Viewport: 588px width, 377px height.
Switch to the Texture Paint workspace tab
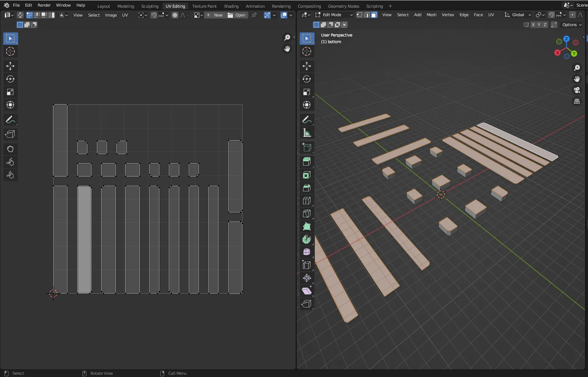(204, 6)
